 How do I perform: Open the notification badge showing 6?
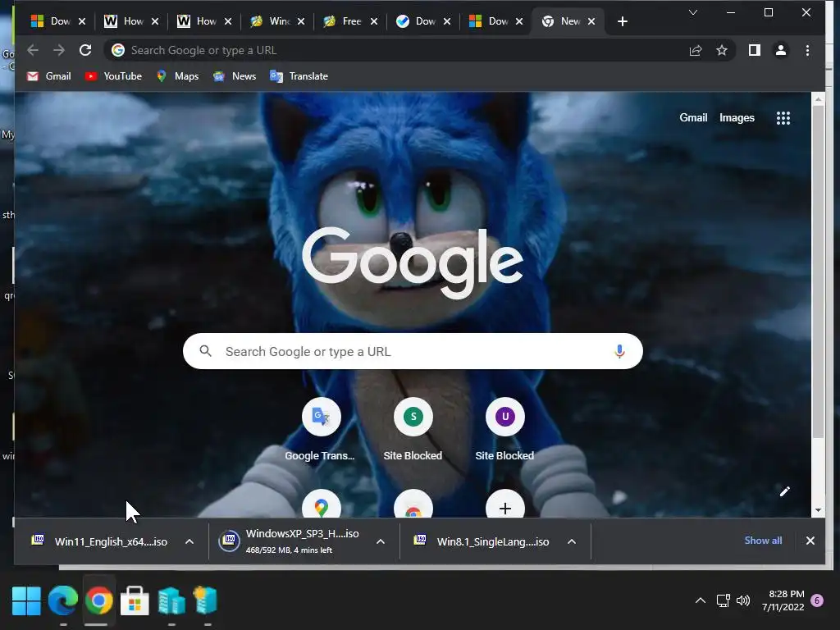817,600
